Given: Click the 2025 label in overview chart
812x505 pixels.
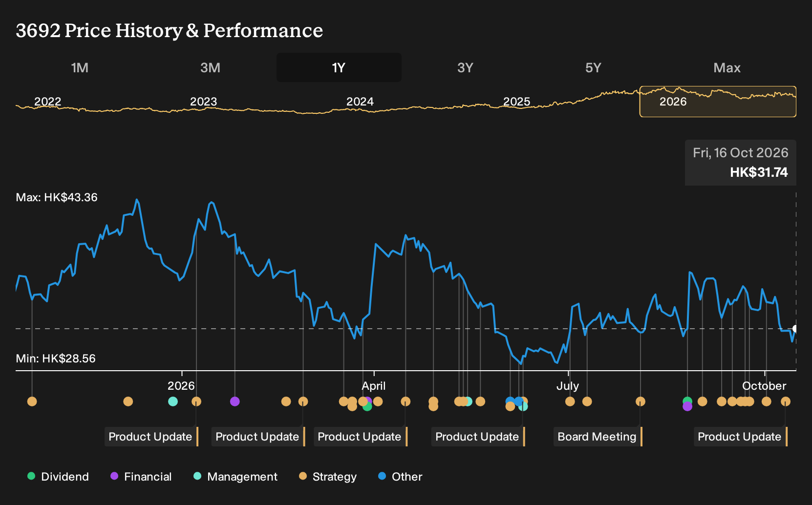Looking at the screenshot, I should [516, 102].
